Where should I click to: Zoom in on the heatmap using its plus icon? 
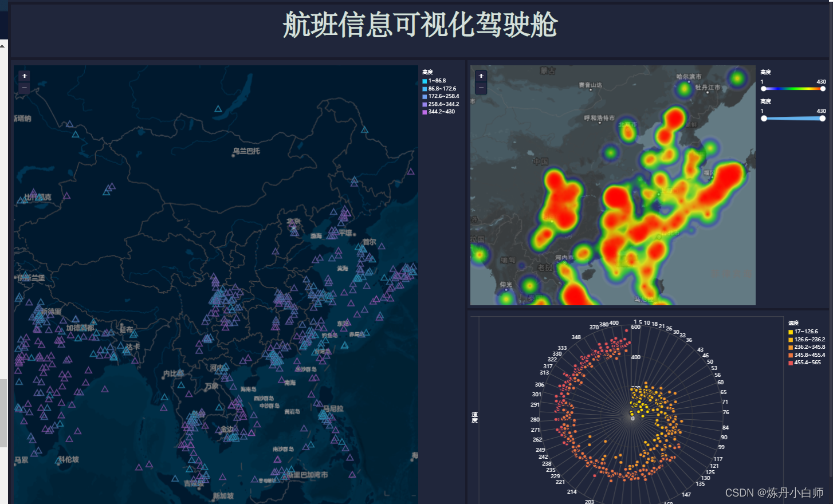(480, 75)
